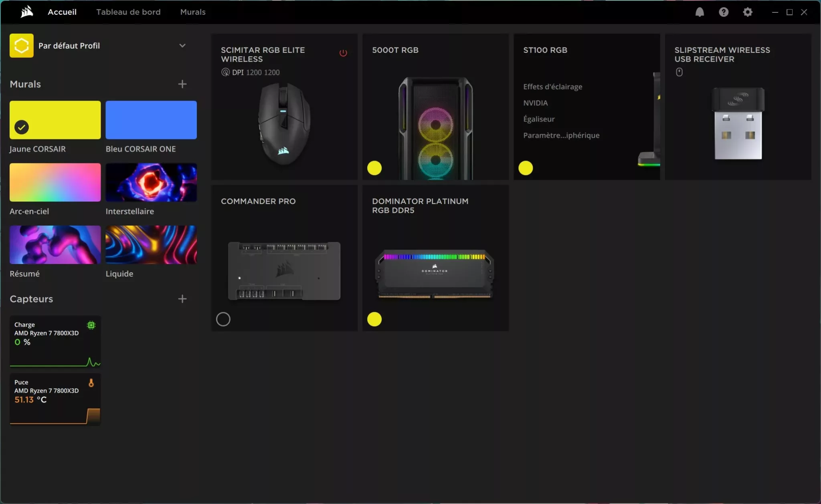Open the Murals tab in top bar
Screen dimensions: 821x504
(x=193, y=12)
